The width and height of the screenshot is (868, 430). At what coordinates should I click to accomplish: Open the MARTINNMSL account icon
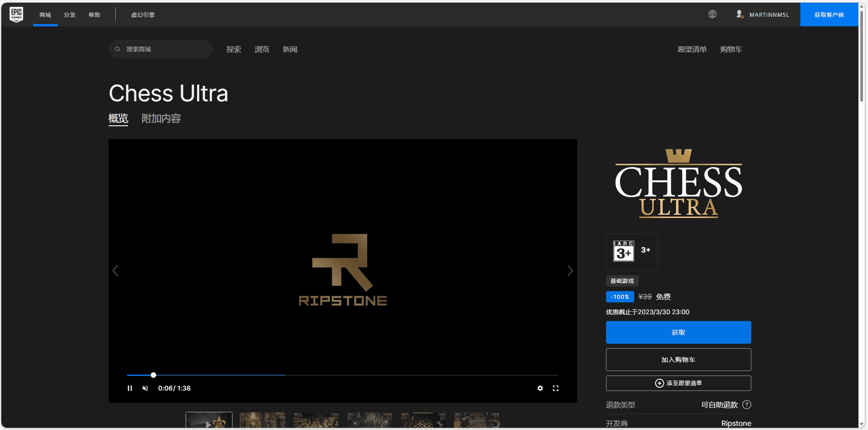click(740, 15)
